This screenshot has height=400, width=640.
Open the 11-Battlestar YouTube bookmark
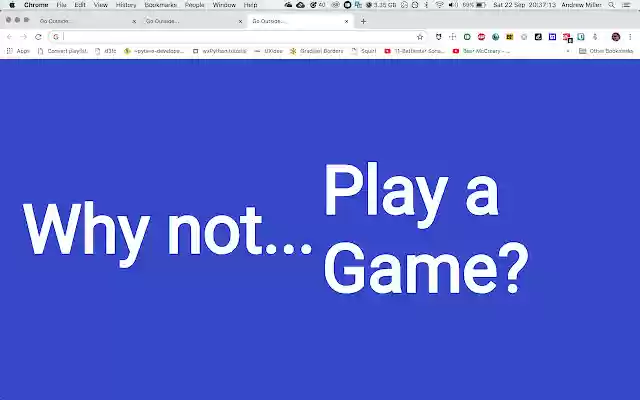pyautogui.click(x=415, y=51)
